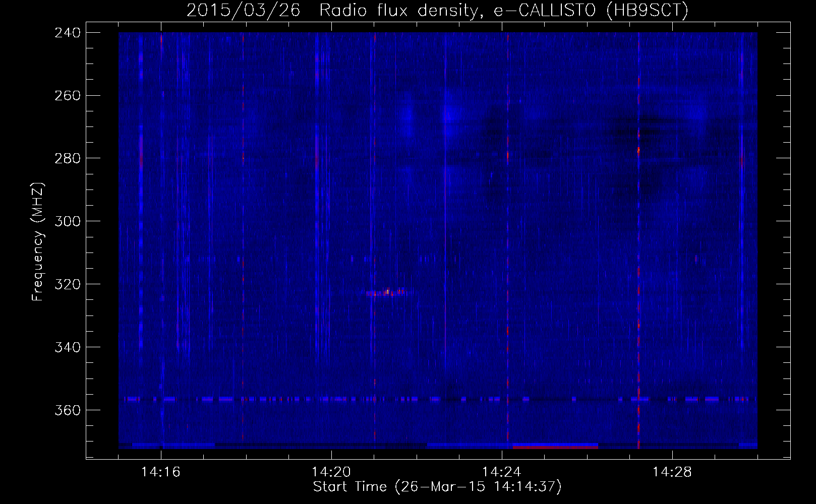Click the 14:16 time tick label
816x504 pixels.
(161, 472)
